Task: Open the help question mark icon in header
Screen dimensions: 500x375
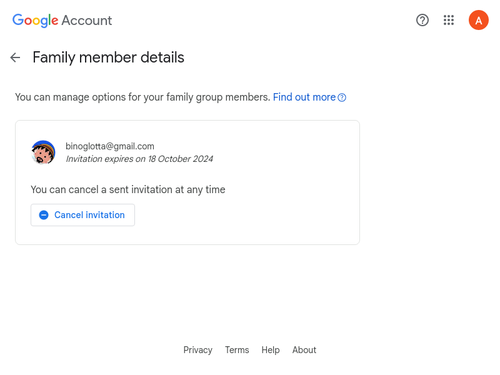Action: pos(422,20)
